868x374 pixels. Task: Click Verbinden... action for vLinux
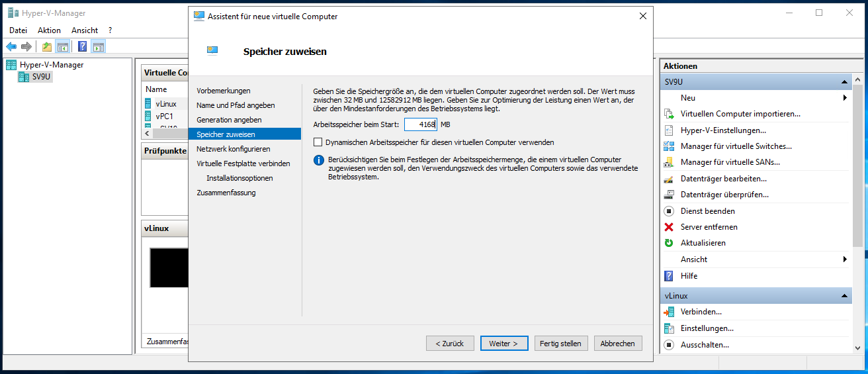pyautogui.click(x=701, y=312)
